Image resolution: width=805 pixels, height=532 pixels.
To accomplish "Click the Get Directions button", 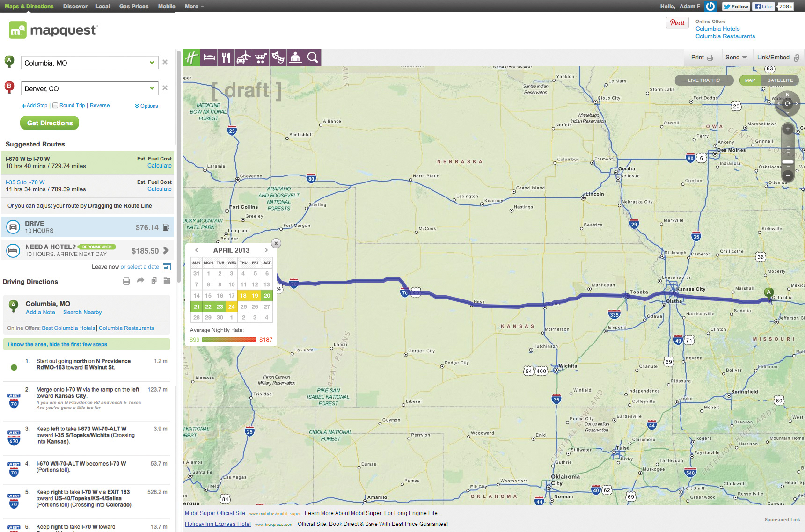I will coord(50,123).
